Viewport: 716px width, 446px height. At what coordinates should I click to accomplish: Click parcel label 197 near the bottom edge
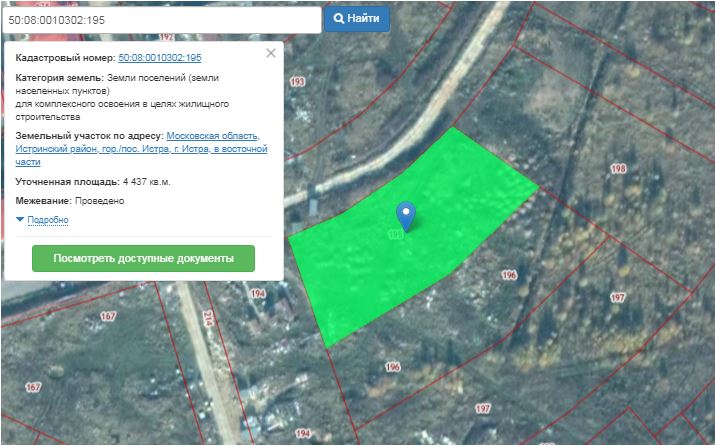click(483, 410)
